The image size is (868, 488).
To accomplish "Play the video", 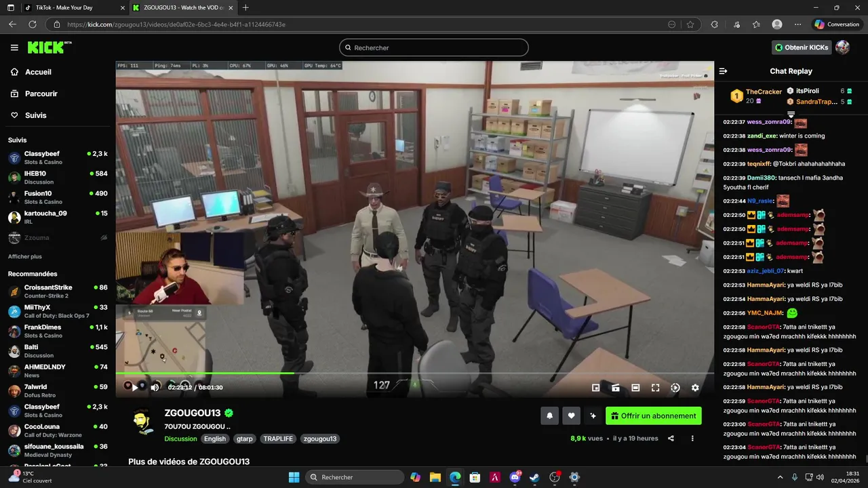I will tap(134, 388).
